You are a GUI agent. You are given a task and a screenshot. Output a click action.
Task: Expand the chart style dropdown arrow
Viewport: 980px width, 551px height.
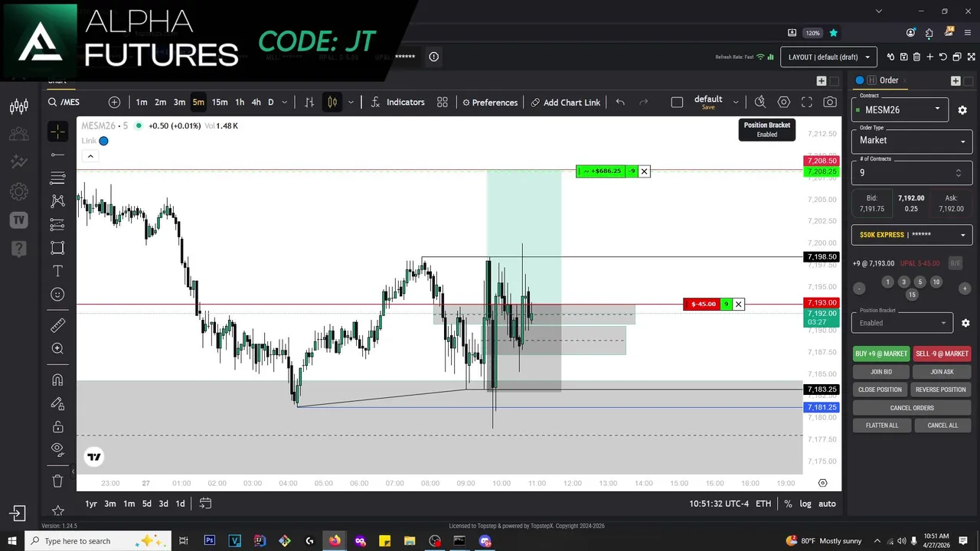click(x=351, y=103)
